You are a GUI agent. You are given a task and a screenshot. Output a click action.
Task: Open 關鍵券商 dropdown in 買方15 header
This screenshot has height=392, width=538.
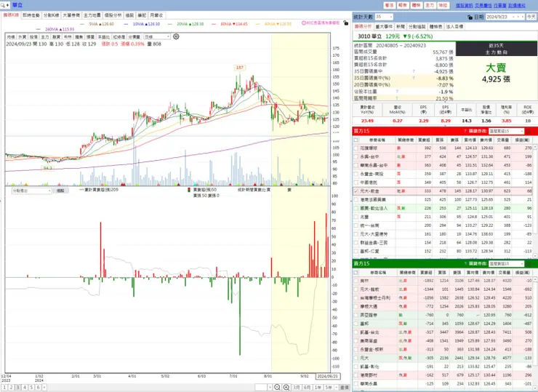pyautogui.click(x=506, y=131)
